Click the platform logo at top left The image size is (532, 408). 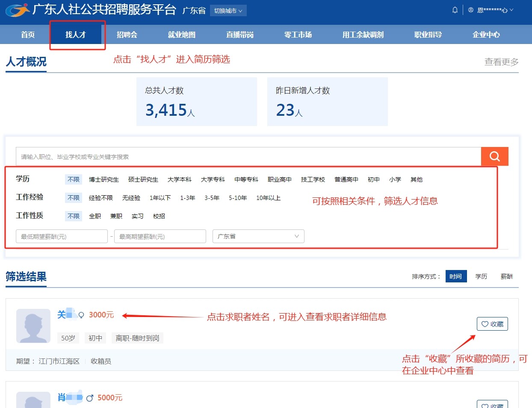click(x=18, y=10)
